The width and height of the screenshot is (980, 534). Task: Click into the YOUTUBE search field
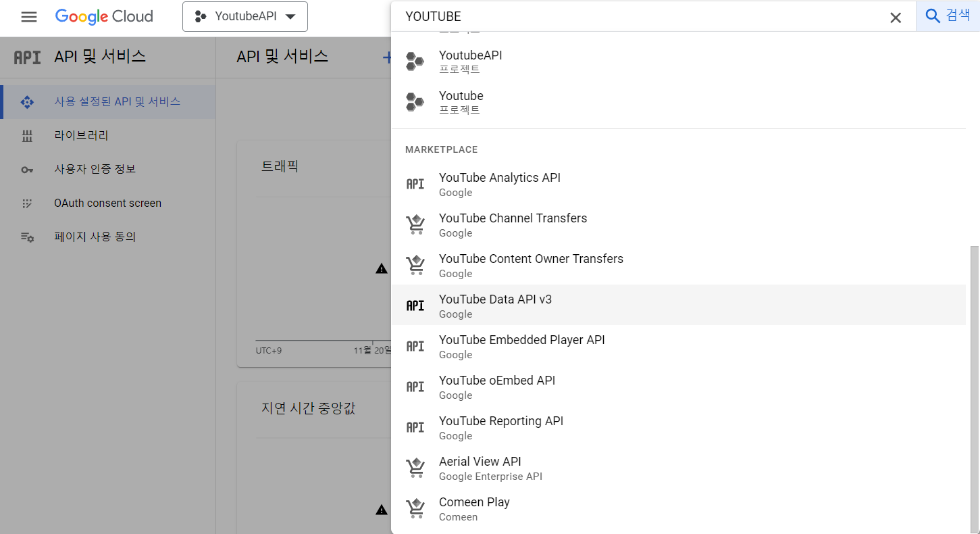[x=642, y=17]
